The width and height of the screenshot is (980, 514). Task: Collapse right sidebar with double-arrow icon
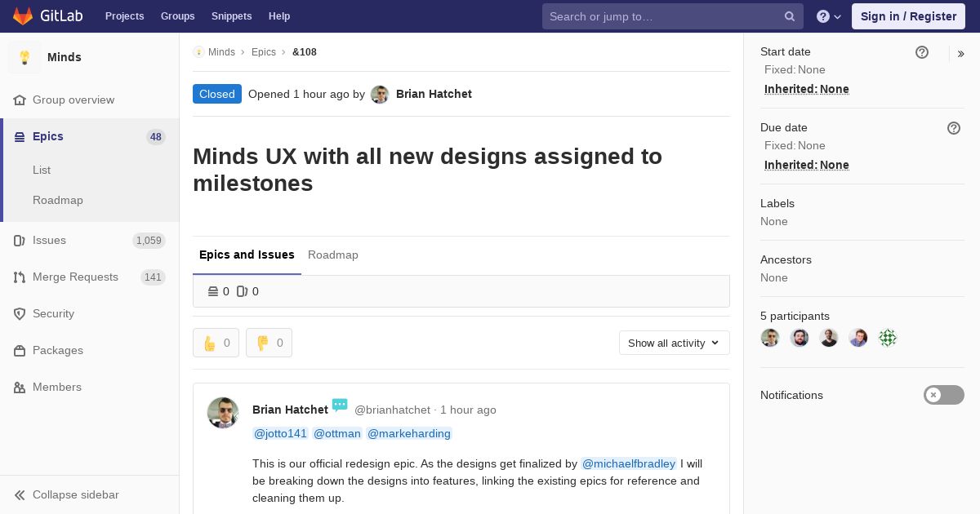click(961, 54)
